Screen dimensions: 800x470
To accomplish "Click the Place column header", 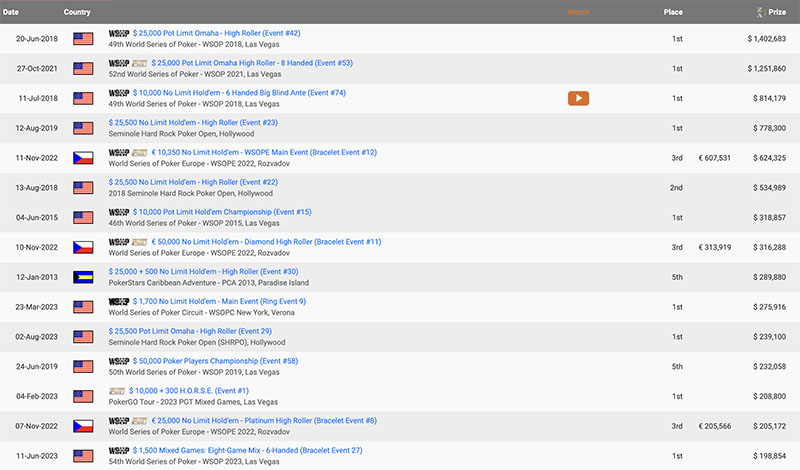I will [x=673, y=12].
